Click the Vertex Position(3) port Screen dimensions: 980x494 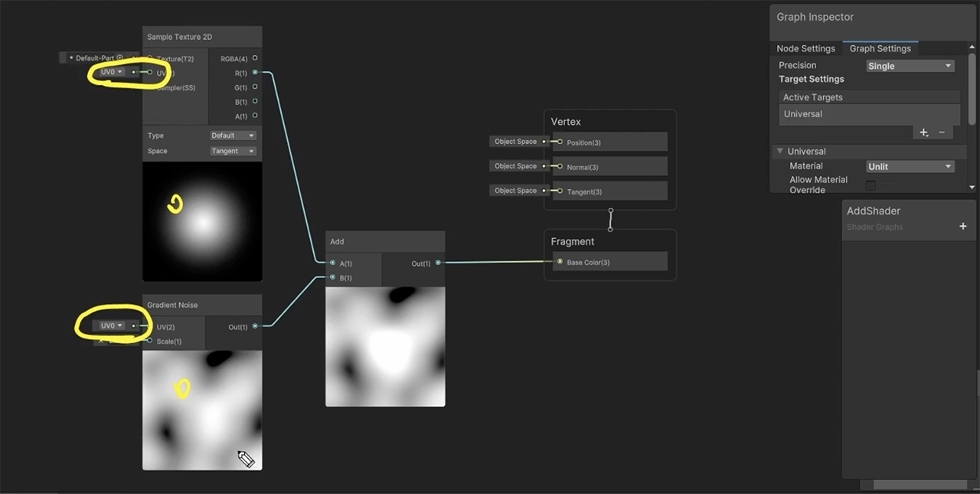(560, 142)
